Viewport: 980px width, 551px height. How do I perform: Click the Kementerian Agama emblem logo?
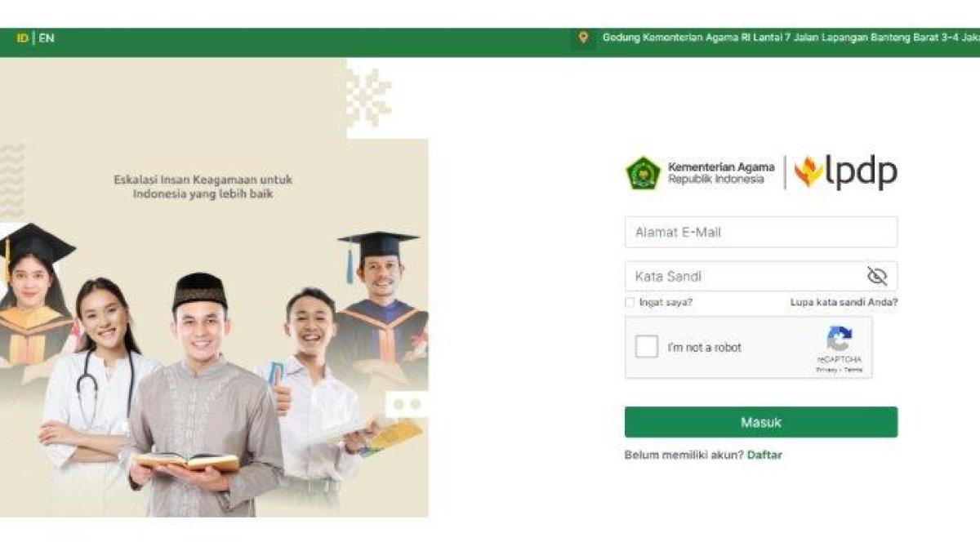point(643,173)
